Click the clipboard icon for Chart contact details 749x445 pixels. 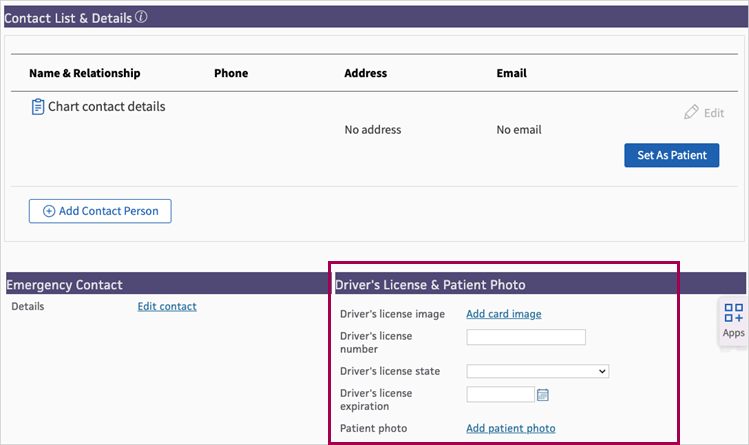coord(38,106)
